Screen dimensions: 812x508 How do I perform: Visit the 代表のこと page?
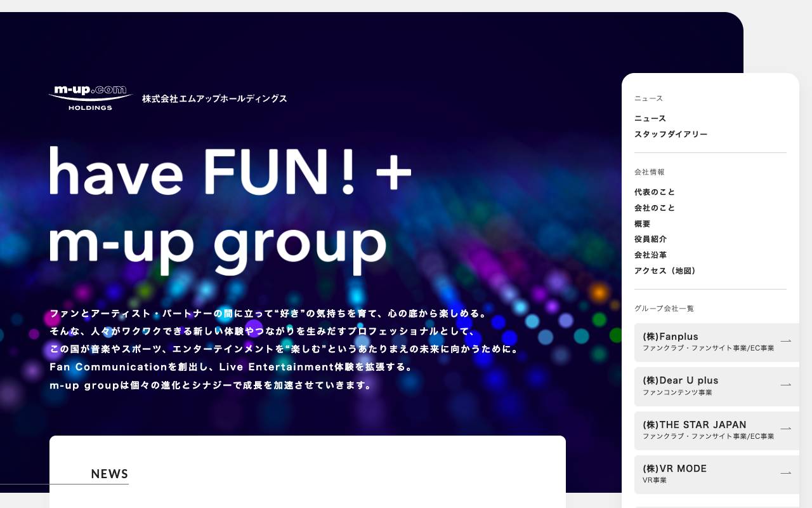pos(655,192)
